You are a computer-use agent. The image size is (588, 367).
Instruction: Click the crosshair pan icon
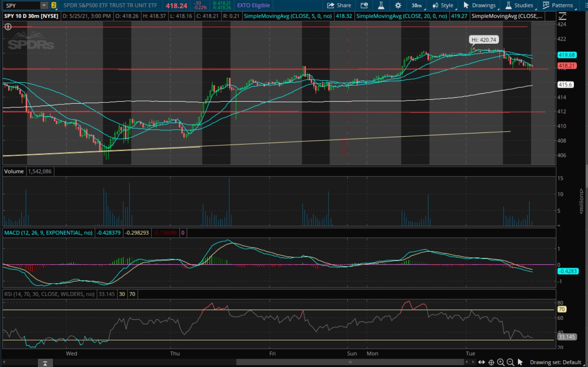tap(491, 362)
